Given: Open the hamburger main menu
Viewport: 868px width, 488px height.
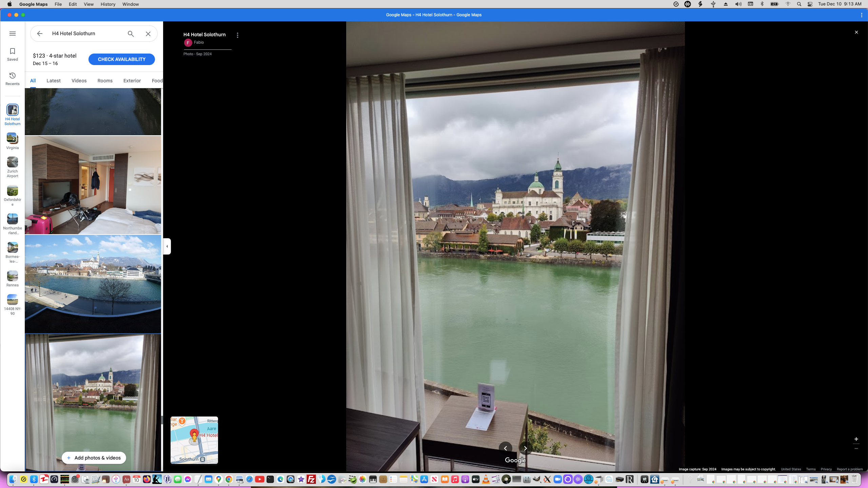Looking at the screenshot, I should (13, 34).
